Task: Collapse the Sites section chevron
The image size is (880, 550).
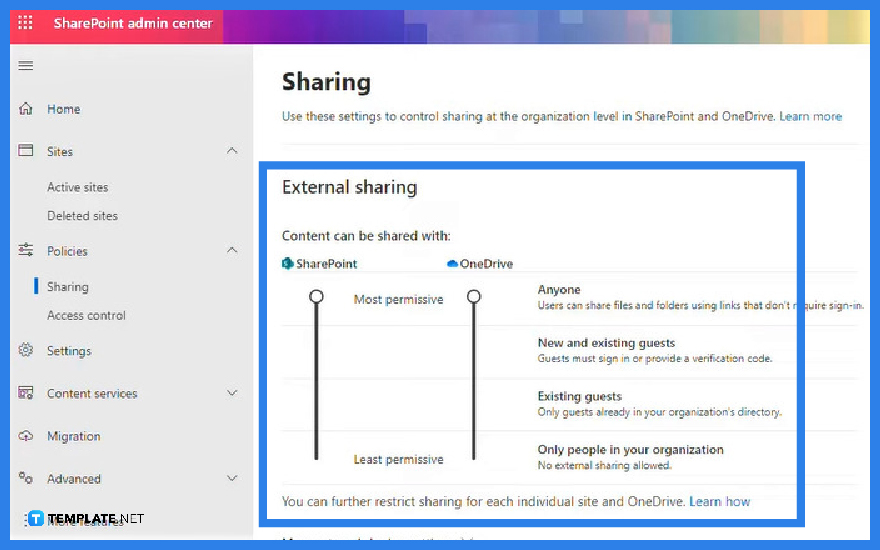Action: click(232, 150)
